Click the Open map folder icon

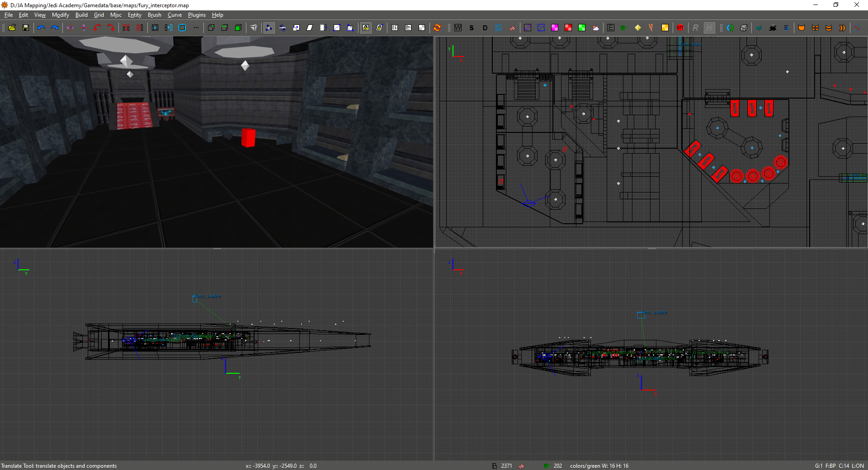point(12,28)
